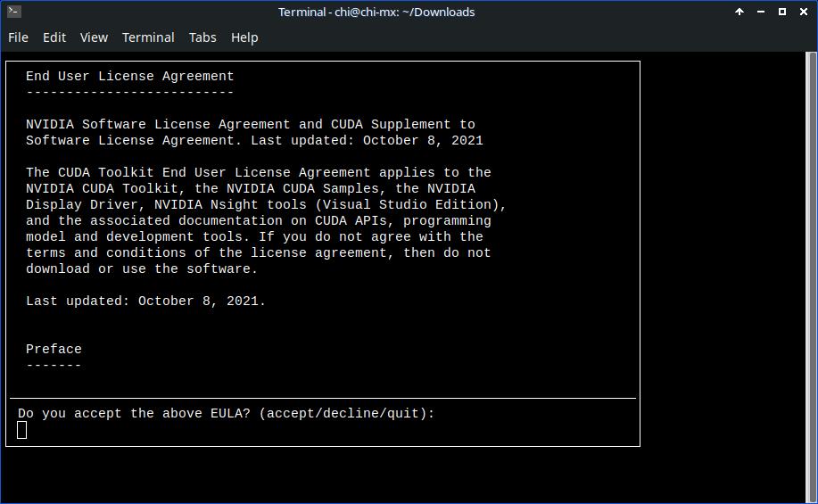
Task: Click the 'The CUDA Toolkit End User License' line
Action: [258, 172]
